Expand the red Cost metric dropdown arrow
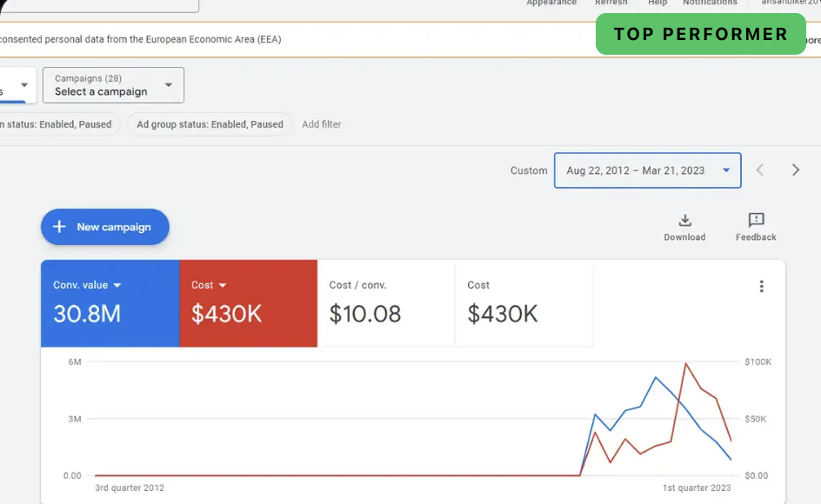Screen dimensions: 821x504 coord(223,285)
